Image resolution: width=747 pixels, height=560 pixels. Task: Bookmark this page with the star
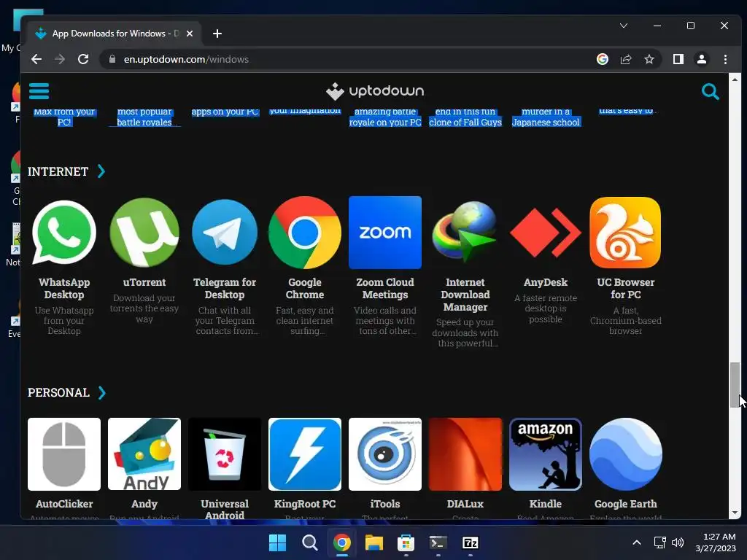[x=649, y=59]
